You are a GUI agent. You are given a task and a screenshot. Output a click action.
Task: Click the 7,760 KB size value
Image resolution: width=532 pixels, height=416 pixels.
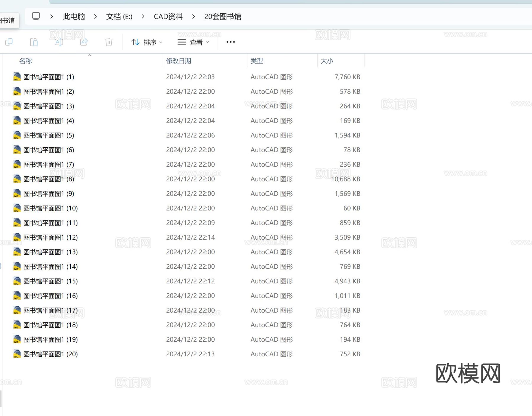pyautogui.click(x=347, y=77)
